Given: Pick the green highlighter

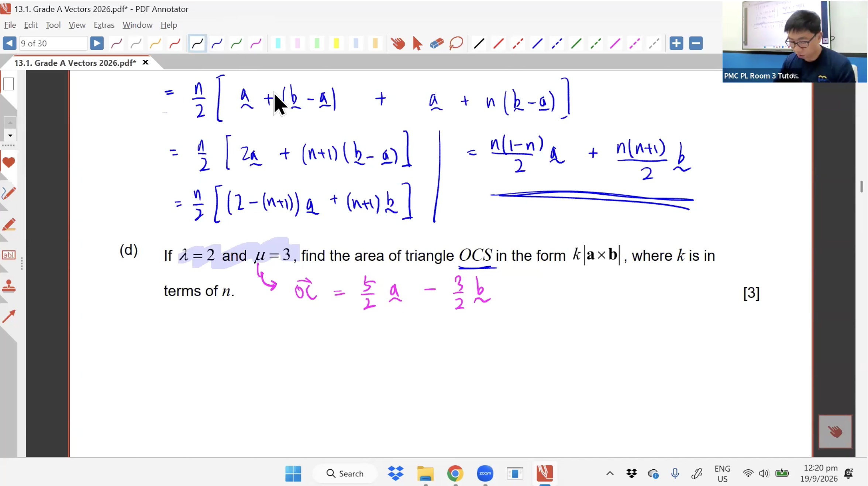Looking at the screenshot, I should click(317, 43).
